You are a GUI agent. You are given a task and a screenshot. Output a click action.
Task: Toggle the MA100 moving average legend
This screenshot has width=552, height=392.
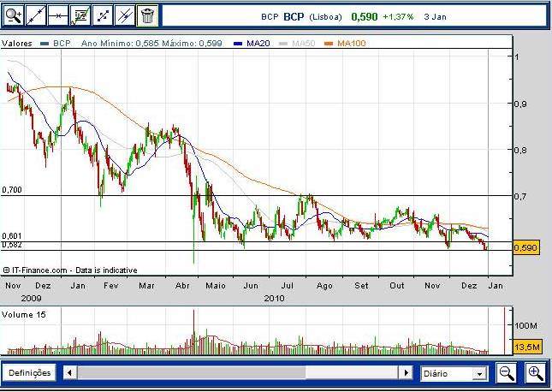tap(352, 44)
